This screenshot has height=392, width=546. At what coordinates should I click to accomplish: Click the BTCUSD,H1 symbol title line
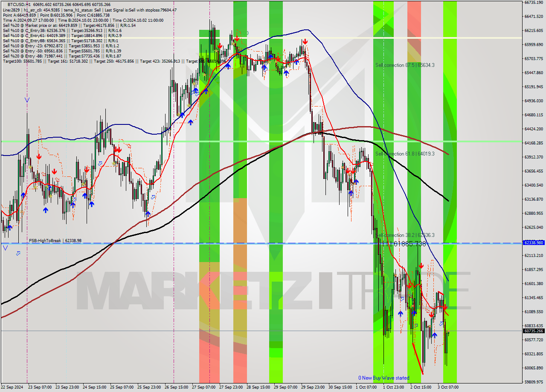pyautogui.click(x=59, y=4)
